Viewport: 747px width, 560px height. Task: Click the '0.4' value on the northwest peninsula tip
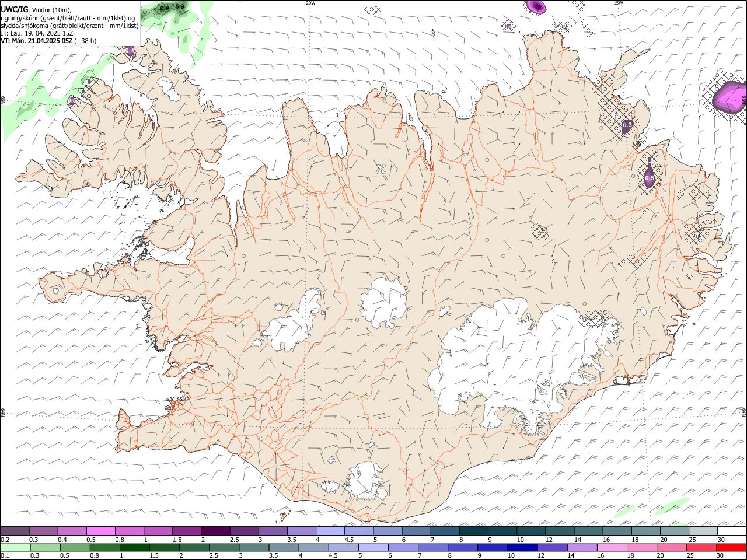130,52
